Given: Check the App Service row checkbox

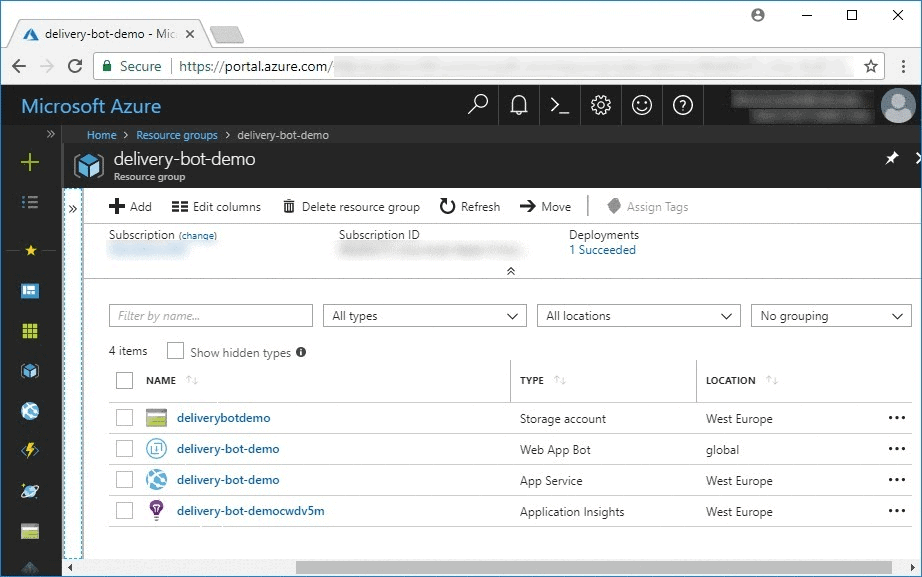Looking at the screenshot, I should coord(125,479).
